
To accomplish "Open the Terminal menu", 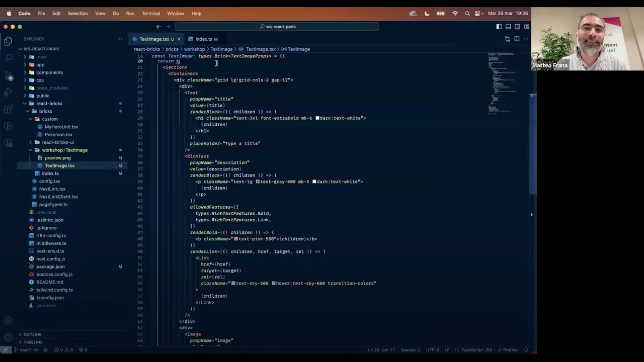I will (x=150, y=14).
